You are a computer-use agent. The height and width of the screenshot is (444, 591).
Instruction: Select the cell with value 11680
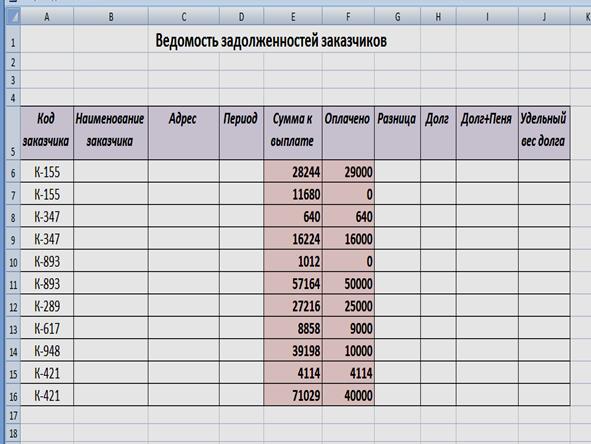pos(293,194)
